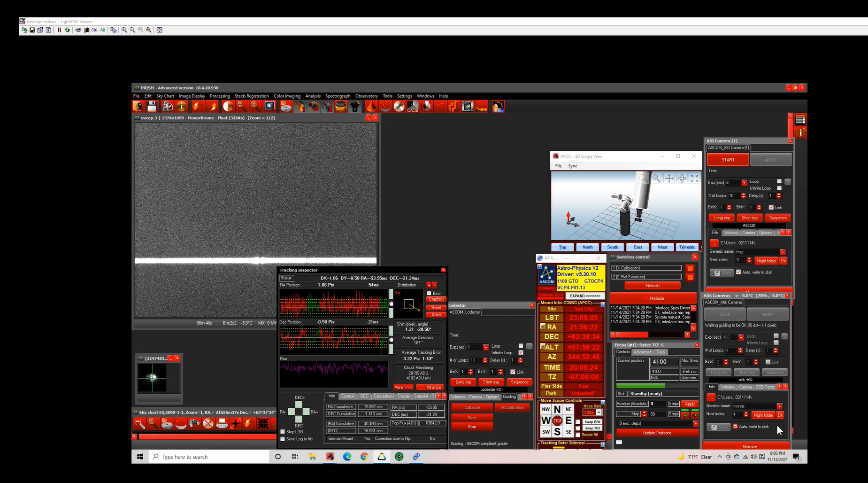Click the pan tool in 3D Scope View
Screen dimensions: 868x483
click(669, 179)
